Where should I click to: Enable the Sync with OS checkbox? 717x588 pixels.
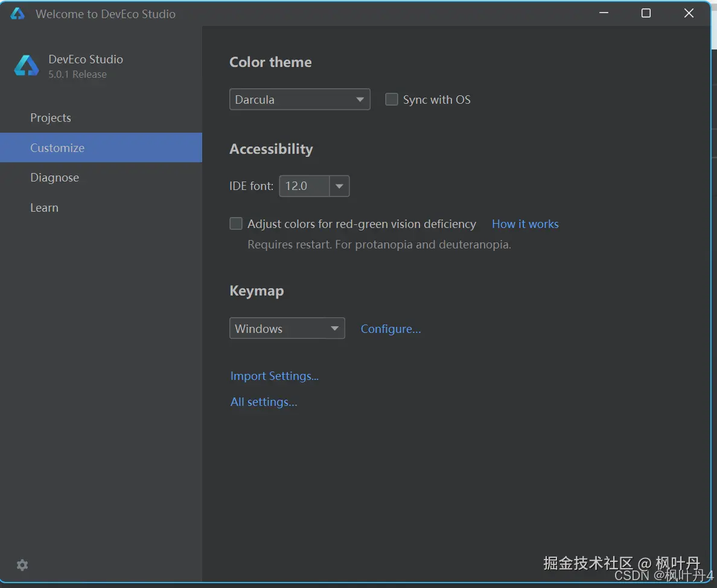pos(392,99)
